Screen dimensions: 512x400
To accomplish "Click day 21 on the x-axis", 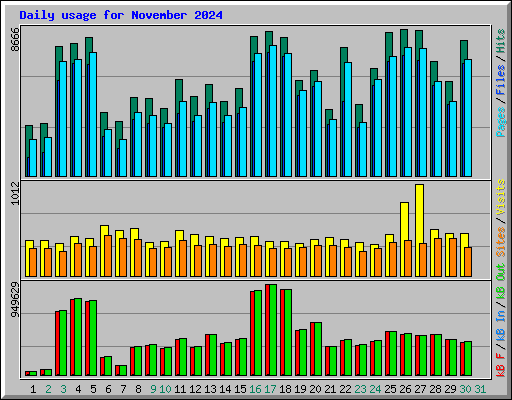I will tap(330, 389).
